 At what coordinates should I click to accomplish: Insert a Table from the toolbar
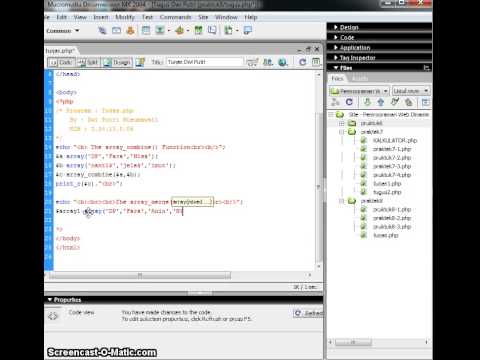point(146,31)
